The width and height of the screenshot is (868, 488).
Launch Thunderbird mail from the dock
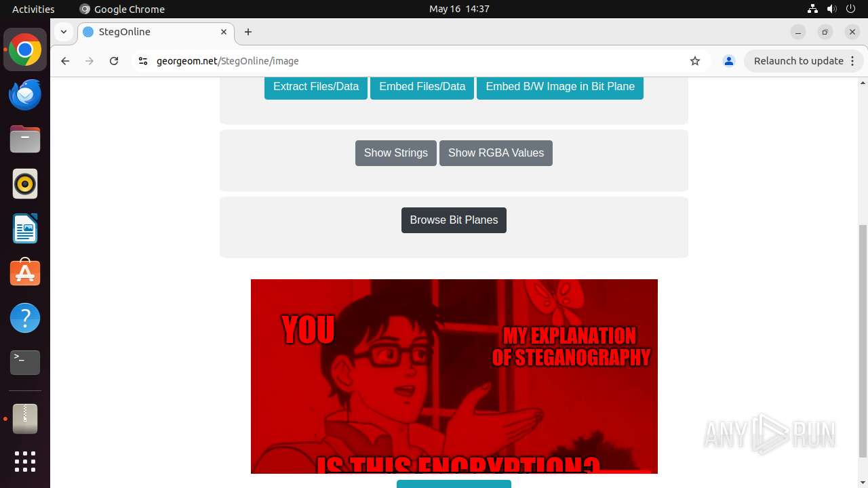coord(25,95)
